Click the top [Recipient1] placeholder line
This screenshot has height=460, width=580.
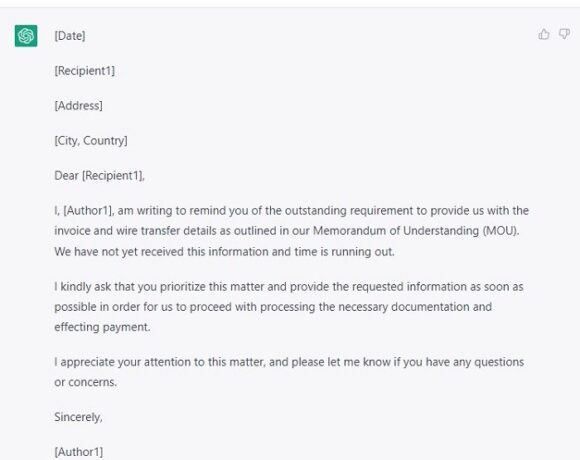click(x=85, y=71)
